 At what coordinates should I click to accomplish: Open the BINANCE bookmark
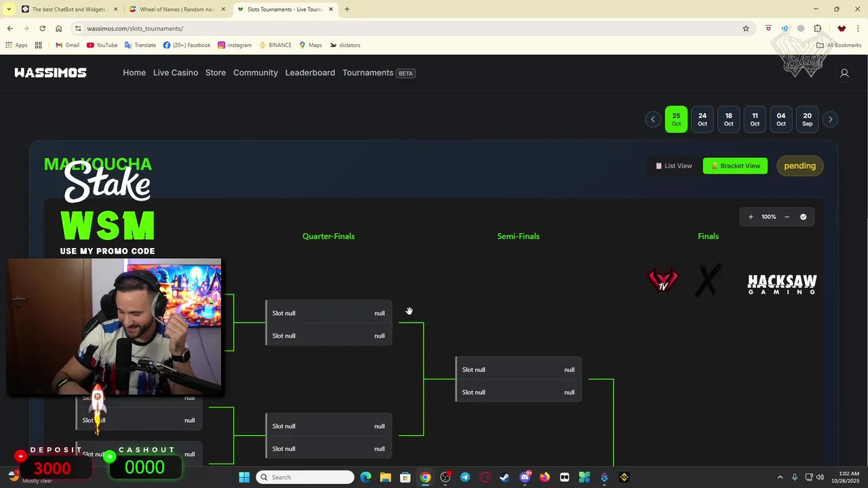(275, 45)
